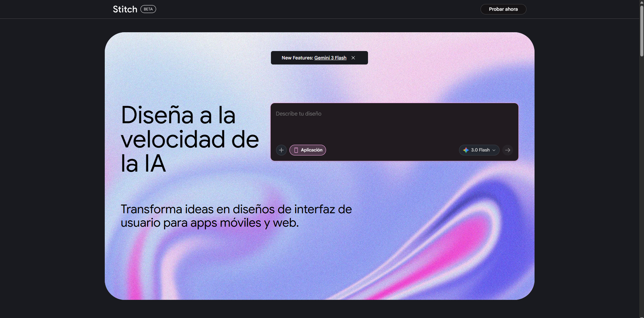Viewport: 644px width, 318px height.
Task: Click the Stitch logo in the header
Action: 125,9
